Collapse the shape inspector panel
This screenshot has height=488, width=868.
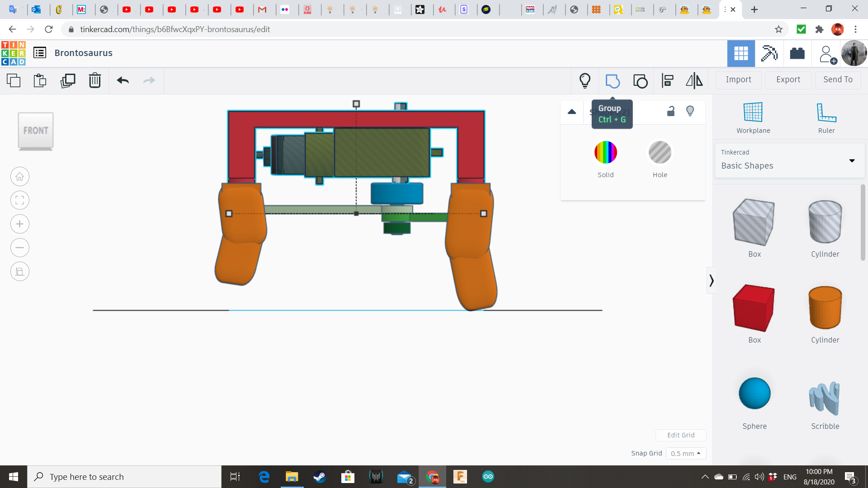[x=572, y=112]
